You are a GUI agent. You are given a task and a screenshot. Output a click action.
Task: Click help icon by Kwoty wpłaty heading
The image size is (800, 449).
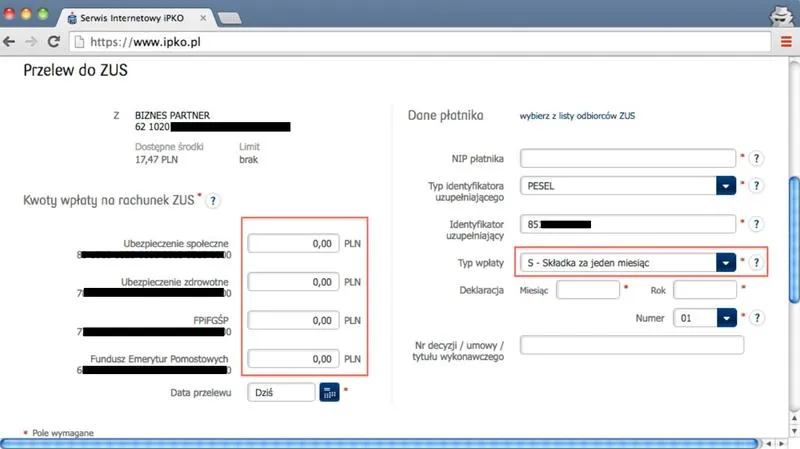pos(212,201)
